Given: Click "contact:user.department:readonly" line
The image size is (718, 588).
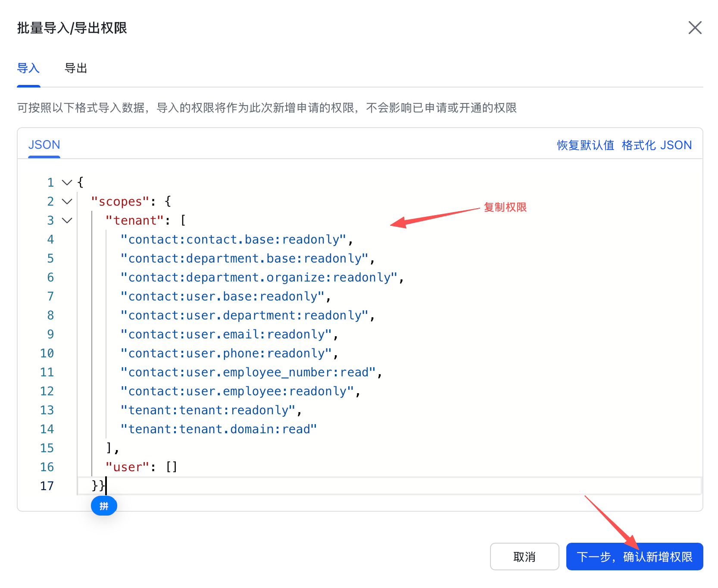Looking at the screenshot, I should pos(248,316).
